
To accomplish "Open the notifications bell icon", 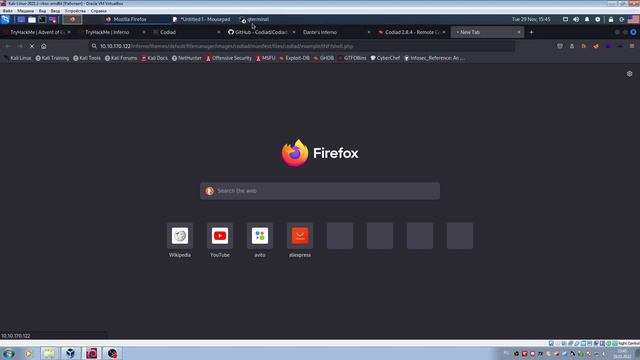I will click(587, 19).
